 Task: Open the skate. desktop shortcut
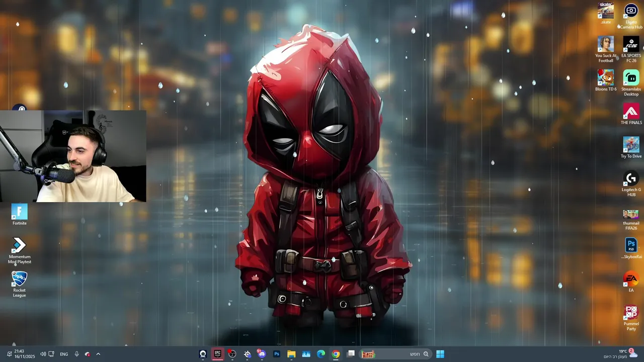tap(606, 14)
